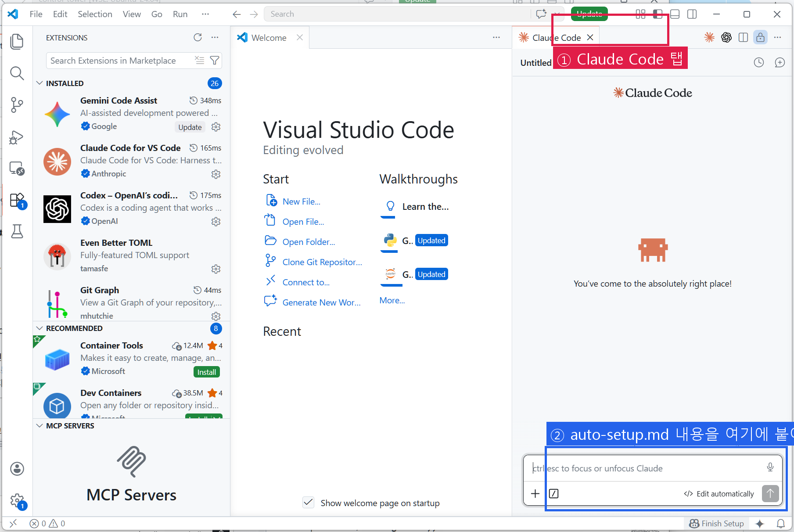Open the chat icon in the title bar
This screenshot has width=794, height=532.
click(541, 14)
